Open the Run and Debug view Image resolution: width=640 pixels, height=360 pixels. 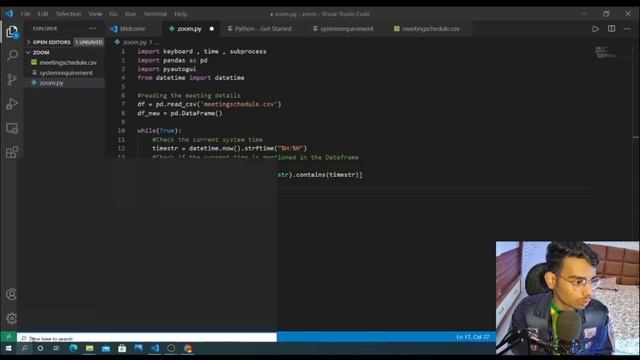[12, 104]
